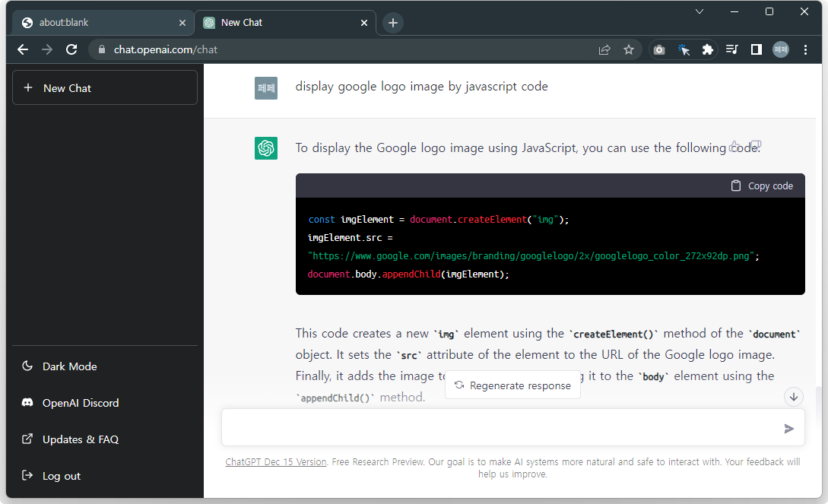Select the New Chat browser tab
The height and width of the screenshot is (504, 828).
[x=285, y=23]
